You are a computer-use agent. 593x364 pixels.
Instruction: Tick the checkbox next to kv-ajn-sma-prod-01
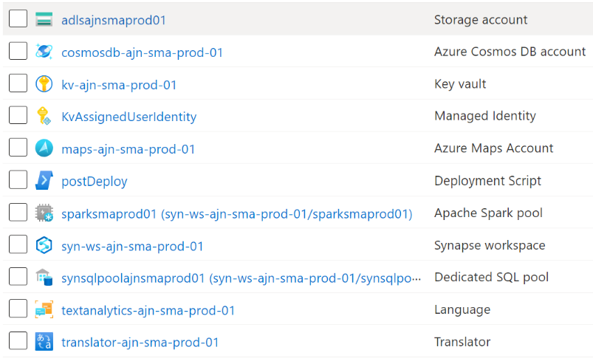[x=18, y=83]
